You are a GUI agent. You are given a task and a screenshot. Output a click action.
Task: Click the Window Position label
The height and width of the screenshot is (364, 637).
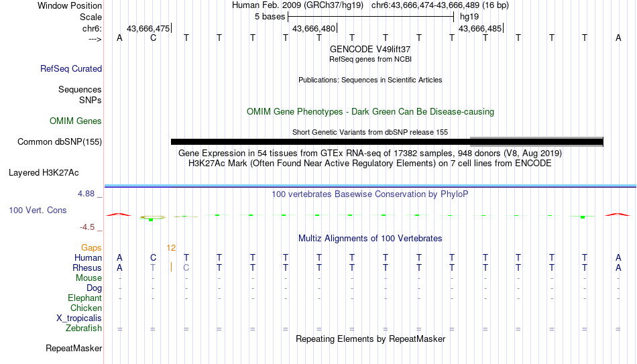point(70,5)
